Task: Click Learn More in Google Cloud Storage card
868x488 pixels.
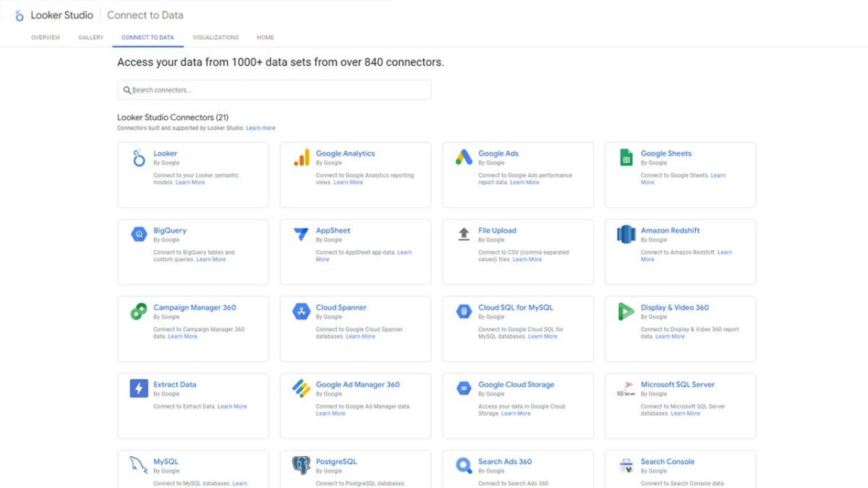Action: click(x=516, y=413)
